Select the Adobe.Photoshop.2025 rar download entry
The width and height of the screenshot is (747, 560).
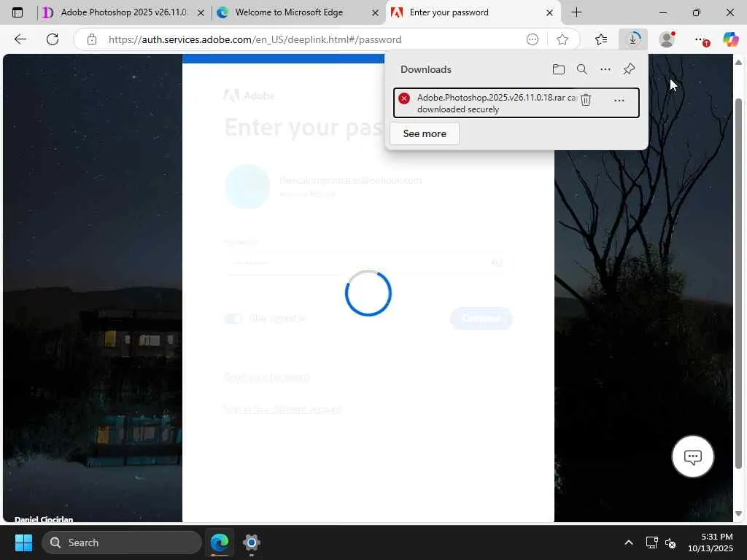click(516, 103)
